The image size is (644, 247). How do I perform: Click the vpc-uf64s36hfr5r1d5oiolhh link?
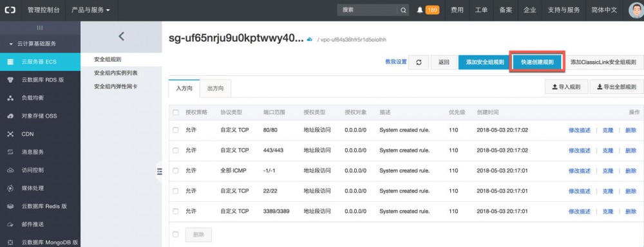click(x=354, y=40)
